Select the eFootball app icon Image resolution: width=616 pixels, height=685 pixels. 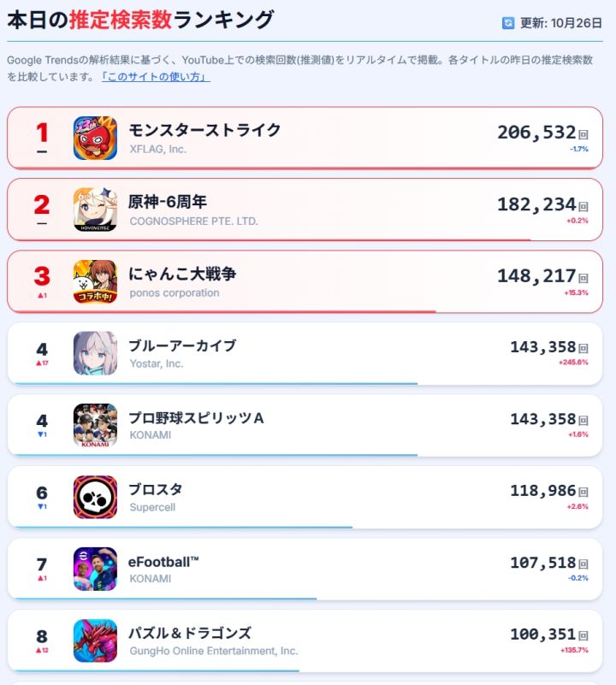pos(95,569)
